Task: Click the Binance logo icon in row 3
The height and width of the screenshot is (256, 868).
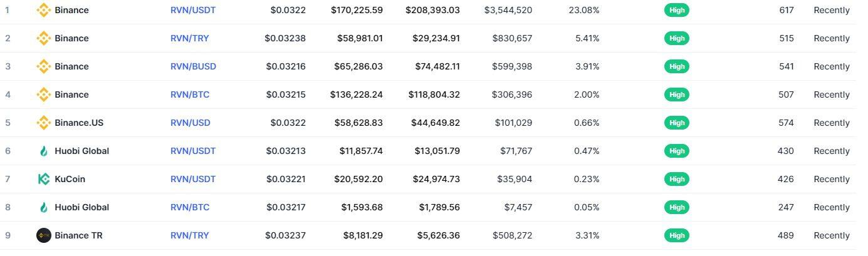Action: coord(43,66)
